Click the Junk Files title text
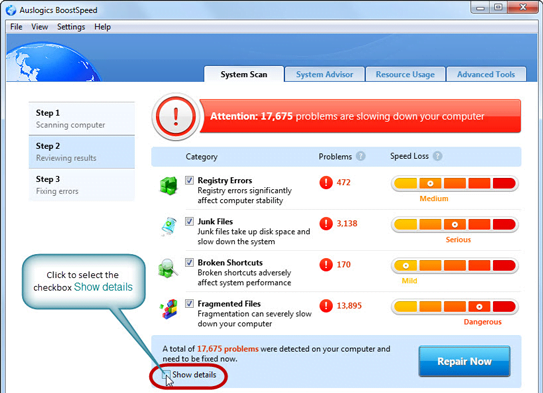This screenshot has width=543, height=393. (x=215, y=222)
